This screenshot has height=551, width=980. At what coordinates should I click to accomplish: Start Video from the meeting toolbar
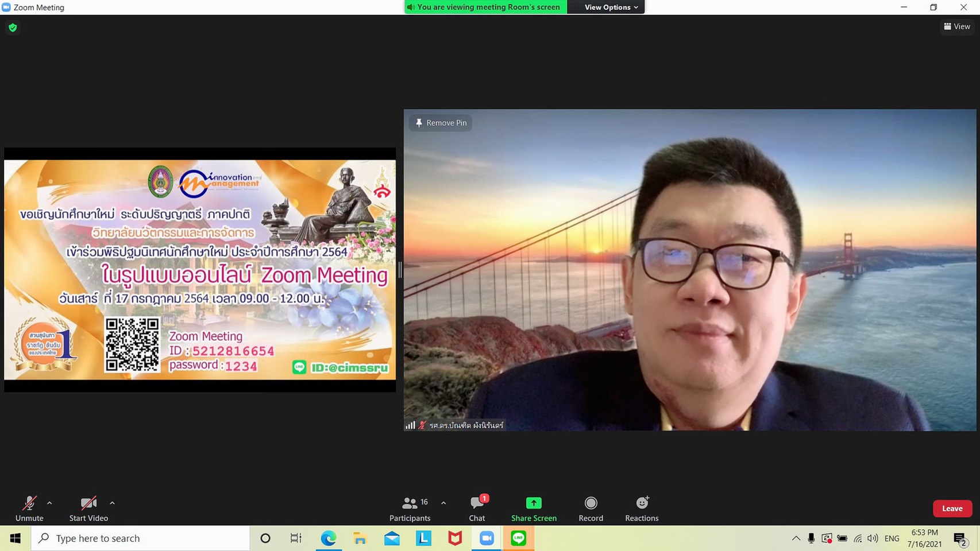88,508
